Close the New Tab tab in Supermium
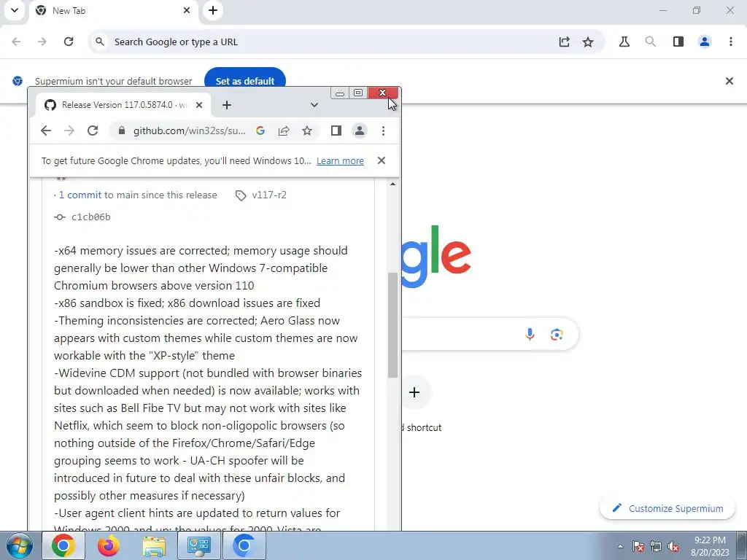The height and width of the screenshot is (560, 747). click(x=187, y=10)
